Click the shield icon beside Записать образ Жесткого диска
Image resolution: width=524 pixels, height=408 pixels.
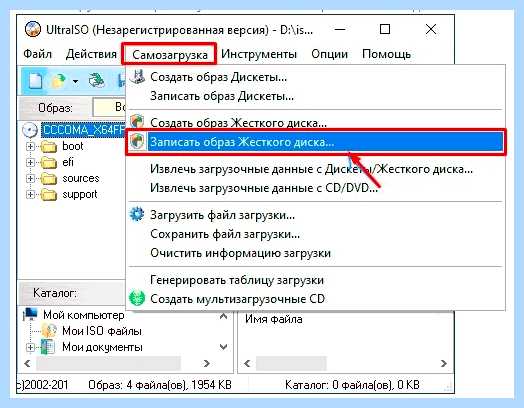[x=137, y=141]
